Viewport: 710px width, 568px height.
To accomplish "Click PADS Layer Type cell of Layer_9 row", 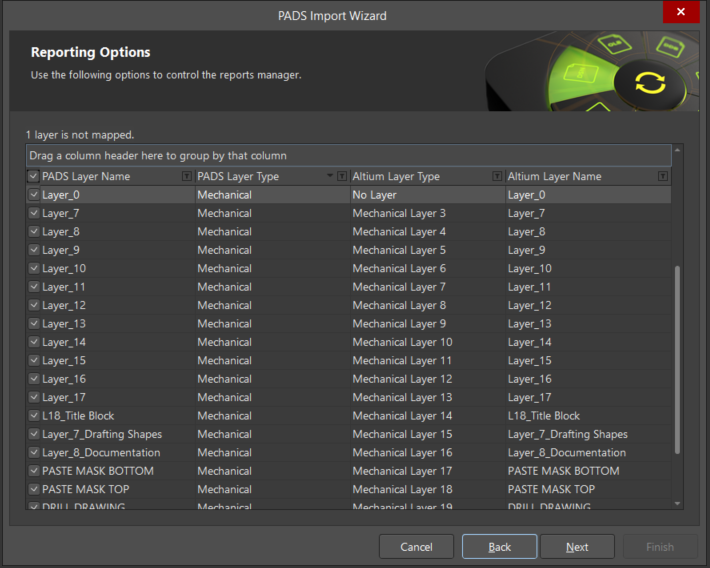I will [273, 250].
